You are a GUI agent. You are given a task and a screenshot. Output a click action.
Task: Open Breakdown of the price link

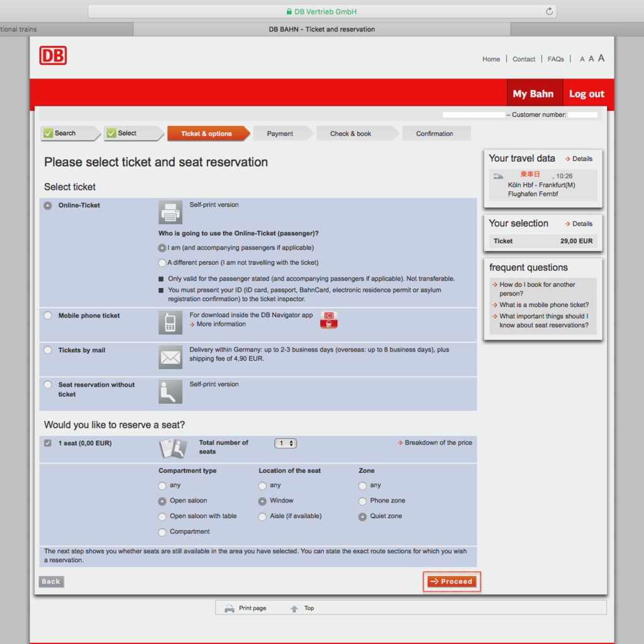pos(435,443)
